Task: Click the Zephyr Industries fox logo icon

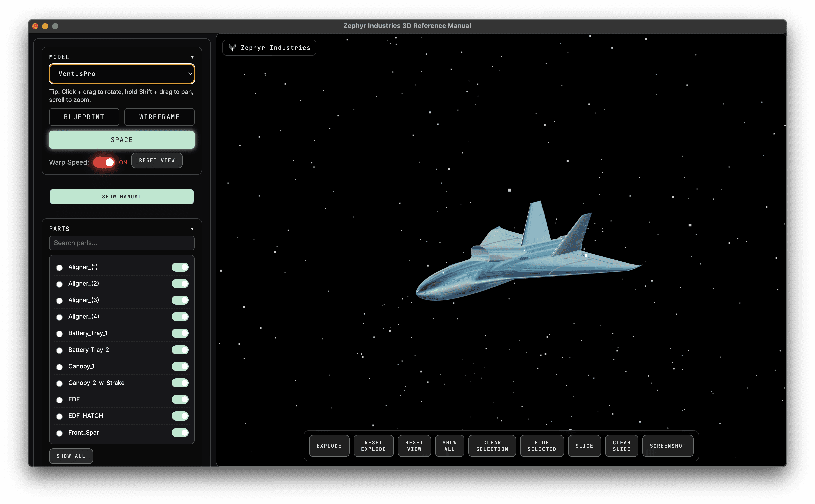Action: point(233,48)
